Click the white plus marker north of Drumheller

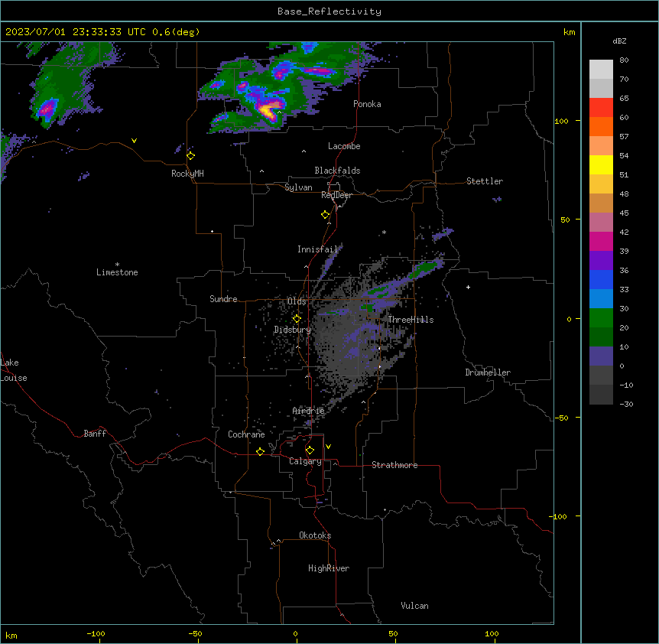tap(468, 287)
